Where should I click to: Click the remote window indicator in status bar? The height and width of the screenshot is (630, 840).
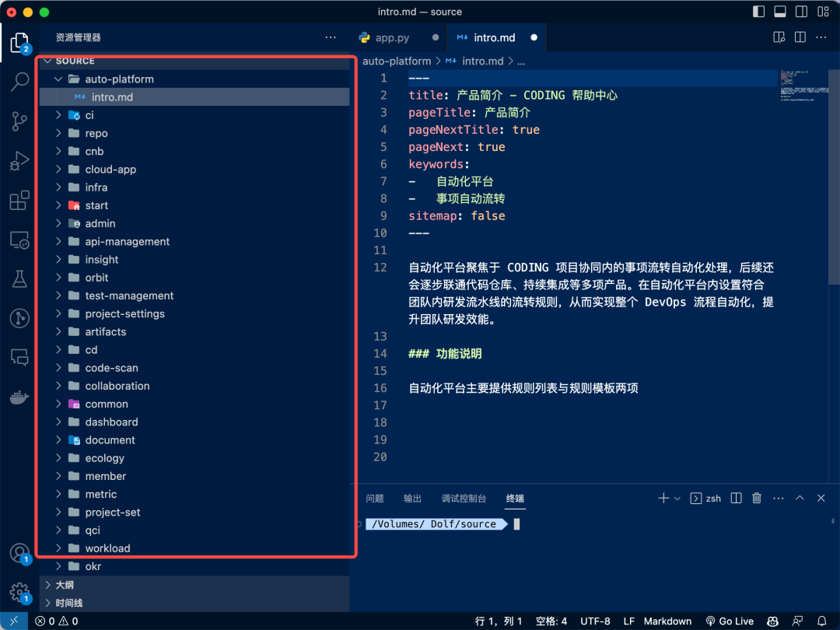14,621
